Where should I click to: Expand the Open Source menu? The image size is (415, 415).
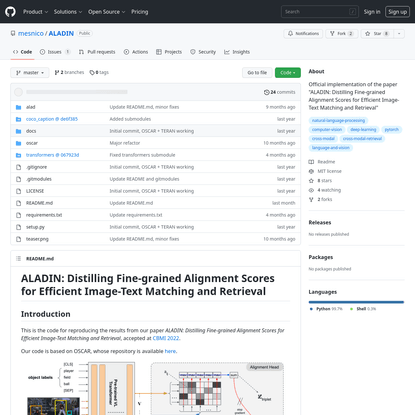[x=106, y=12]
